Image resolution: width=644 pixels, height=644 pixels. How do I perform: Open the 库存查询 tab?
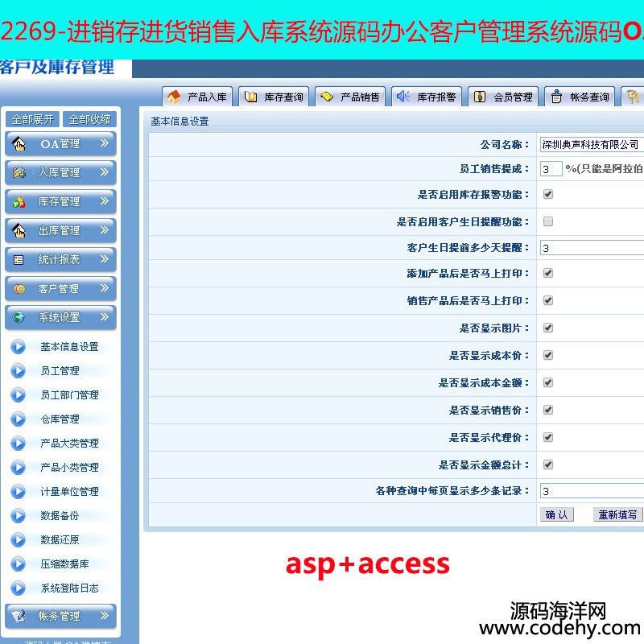pyautogui.click(x=274, y=97)
